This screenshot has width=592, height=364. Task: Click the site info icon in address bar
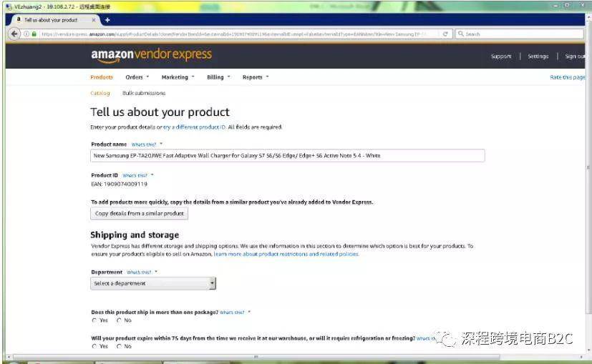tap(26, 34)
